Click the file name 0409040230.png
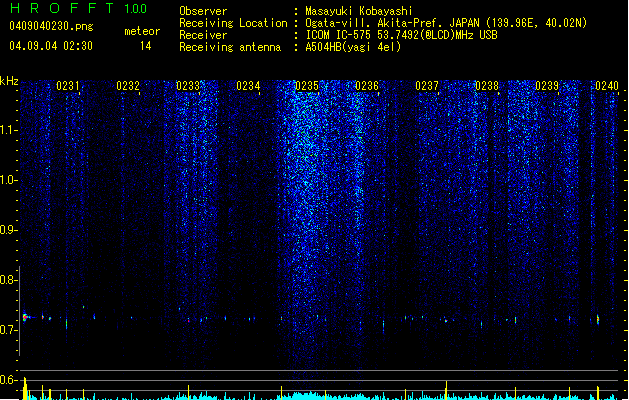Image resolution: width=629 pixels, height=400 pixels. [51, 26]
